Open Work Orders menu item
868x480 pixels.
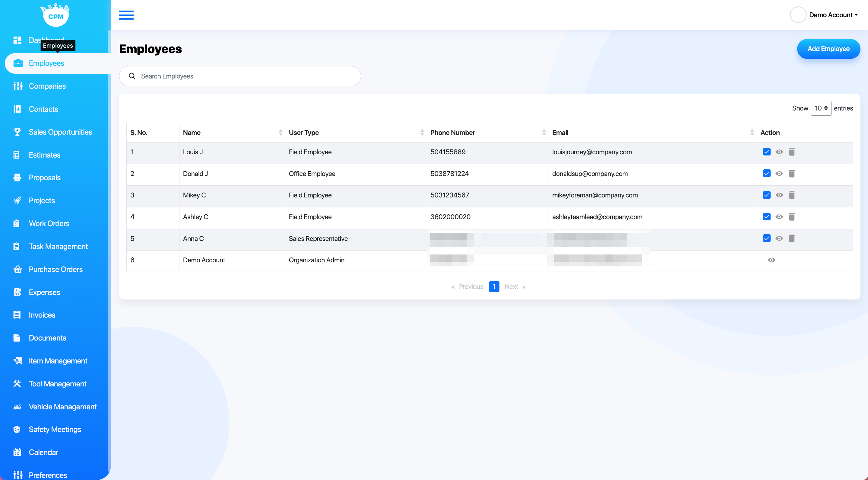point(49,223)
